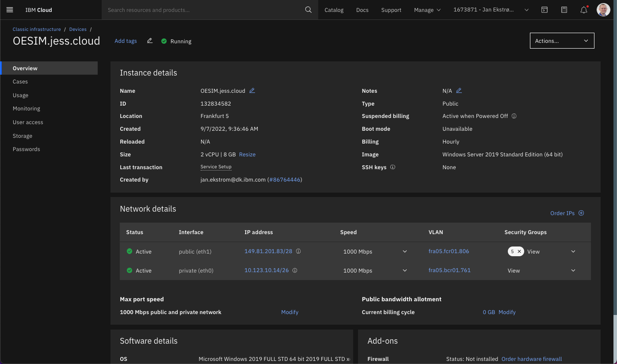
Task: Open Docs in top navigation
Action: (x=362, y=10)
